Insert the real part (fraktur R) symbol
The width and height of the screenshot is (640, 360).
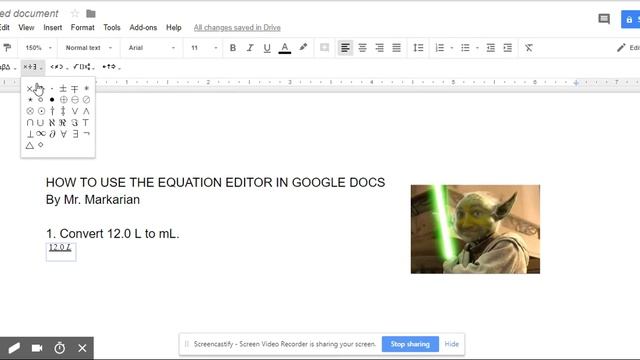pyautogui.click(x=62, y=122)
